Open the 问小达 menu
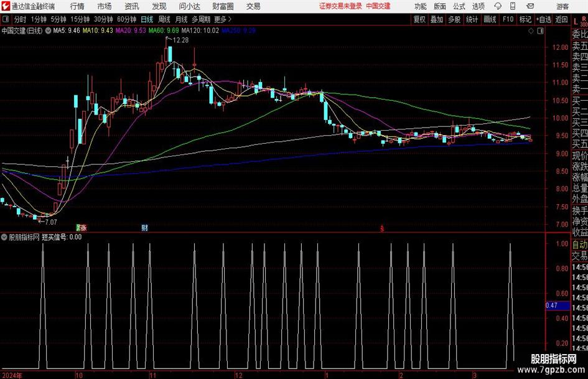Viewport: 588px width, 379px height. click(189, 6)
